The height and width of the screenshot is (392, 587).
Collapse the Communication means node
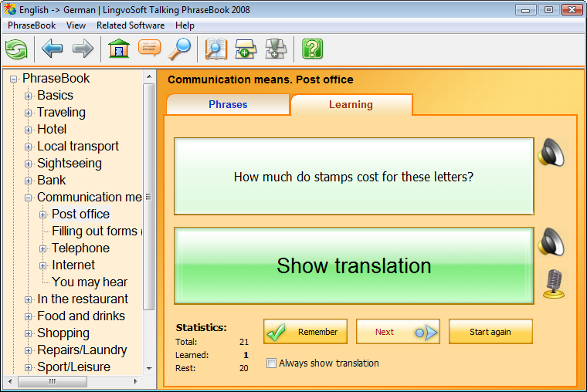(28, 198)
